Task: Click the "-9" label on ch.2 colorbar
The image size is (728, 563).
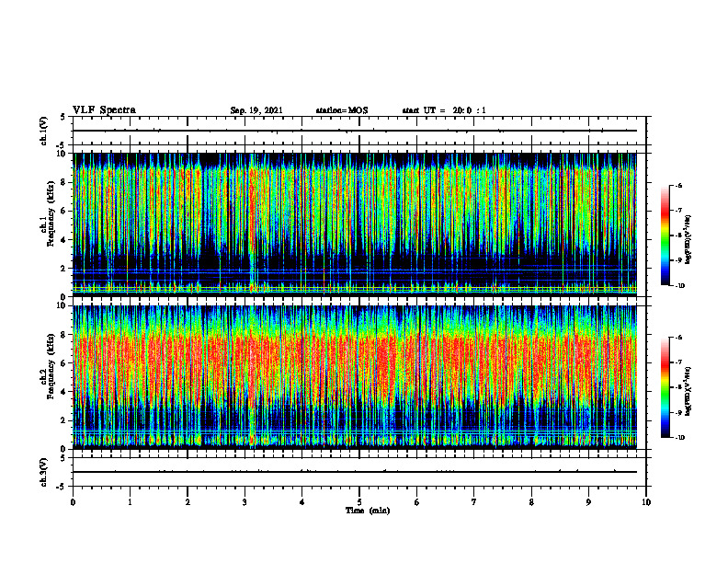Action: click(678, 412)
